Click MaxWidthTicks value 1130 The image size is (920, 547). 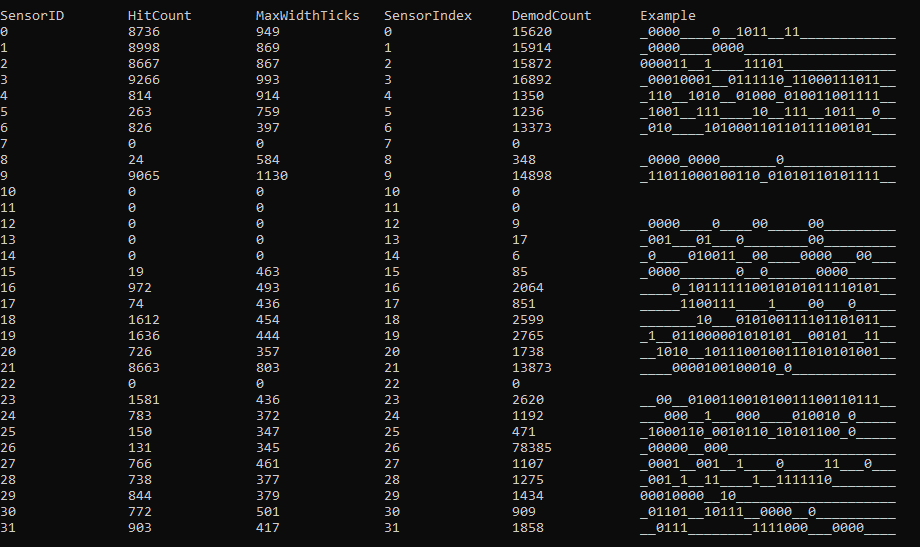click(272, 176)
